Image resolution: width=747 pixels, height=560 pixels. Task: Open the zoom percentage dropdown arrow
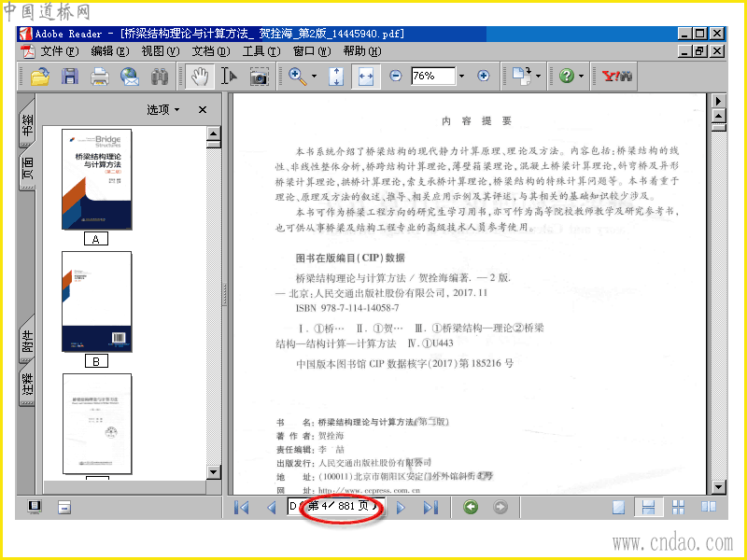(x=461, y=77)
